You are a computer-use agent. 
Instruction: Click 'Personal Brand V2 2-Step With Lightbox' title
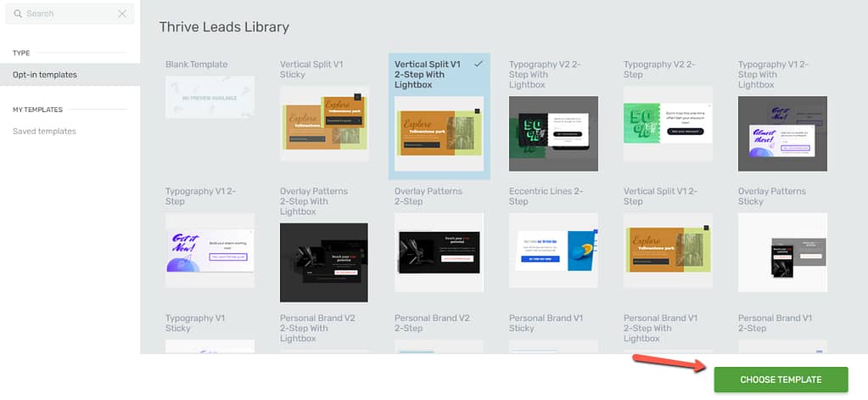click(317, 328)
